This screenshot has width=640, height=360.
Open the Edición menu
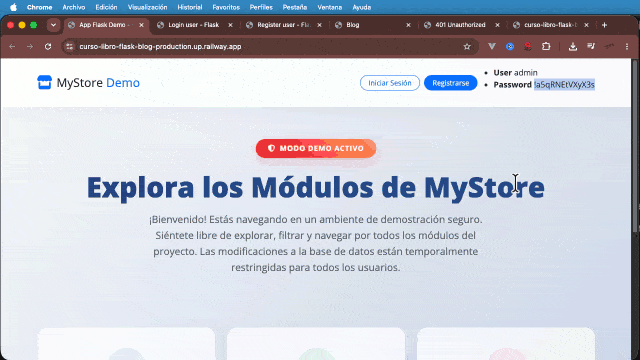(106, 7)
